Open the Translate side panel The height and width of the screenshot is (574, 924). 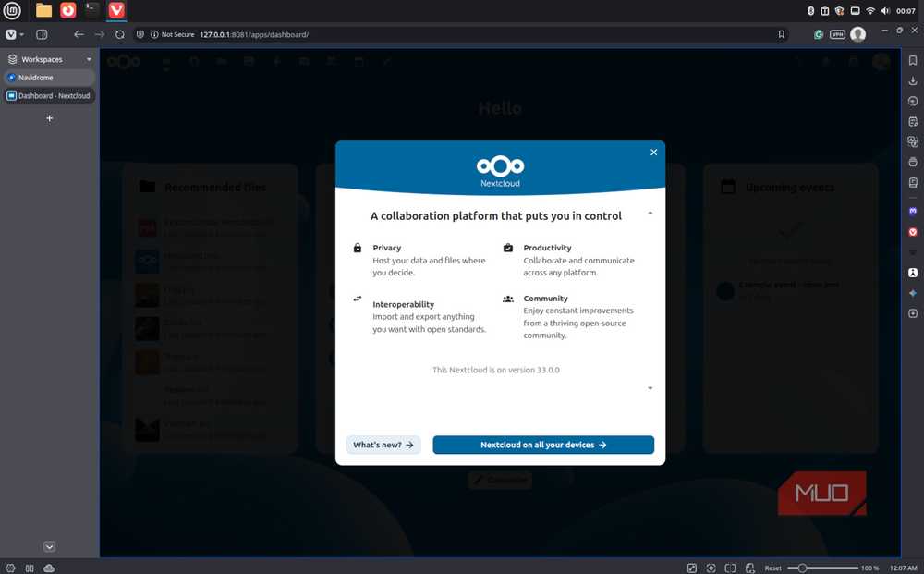coord(913,141)
